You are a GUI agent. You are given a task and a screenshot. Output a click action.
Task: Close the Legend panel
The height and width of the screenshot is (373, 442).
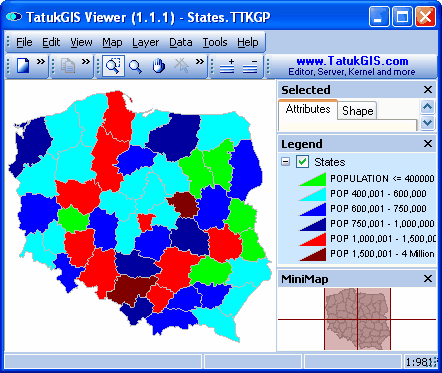428,144
